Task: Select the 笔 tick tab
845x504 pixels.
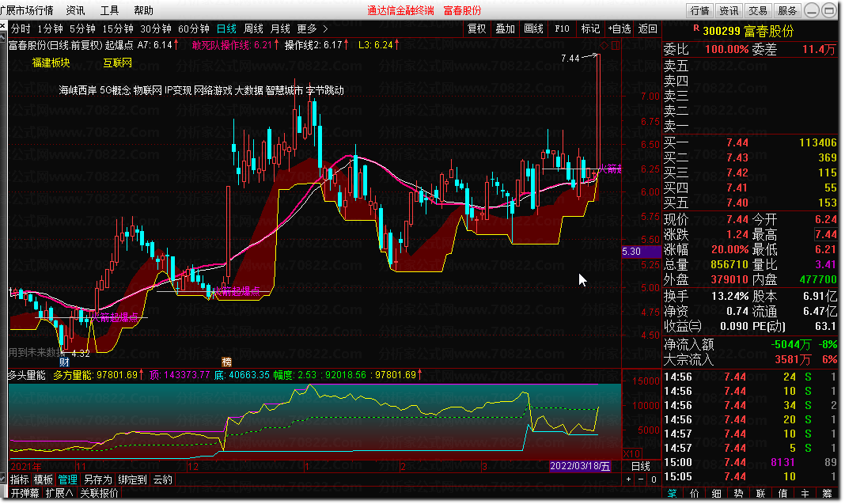Action: tap(672, 493)
